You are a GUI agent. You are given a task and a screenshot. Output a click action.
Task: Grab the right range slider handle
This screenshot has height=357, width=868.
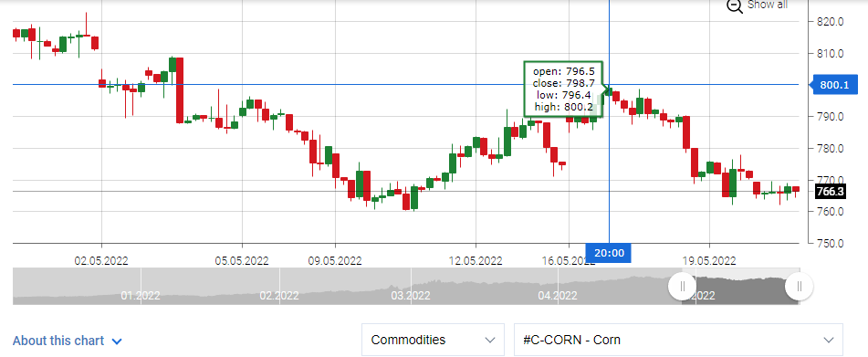coord(799,286)
